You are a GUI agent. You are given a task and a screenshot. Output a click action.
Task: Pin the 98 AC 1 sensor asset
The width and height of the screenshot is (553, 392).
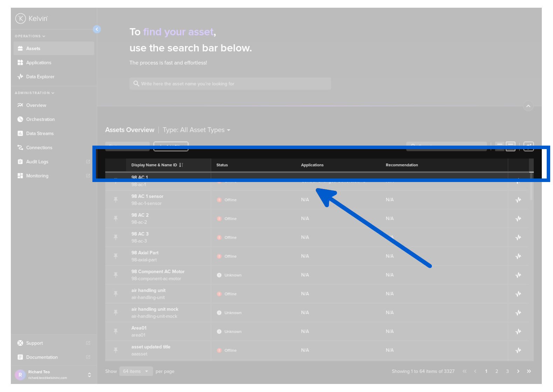[115, 200]
